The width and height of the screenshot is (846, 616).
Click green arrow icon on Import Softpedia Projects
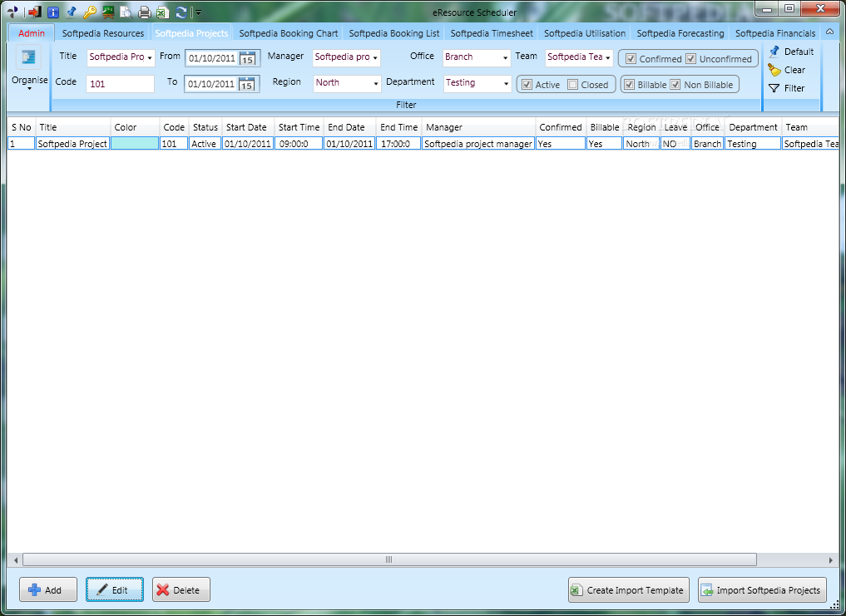coord(707,590)
